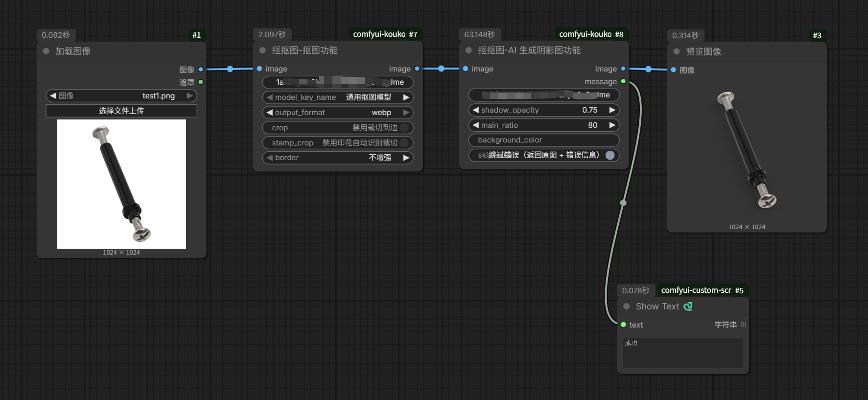Increase main_ratio with right arrow
The image size is (868, 400).
click(612, 125)
